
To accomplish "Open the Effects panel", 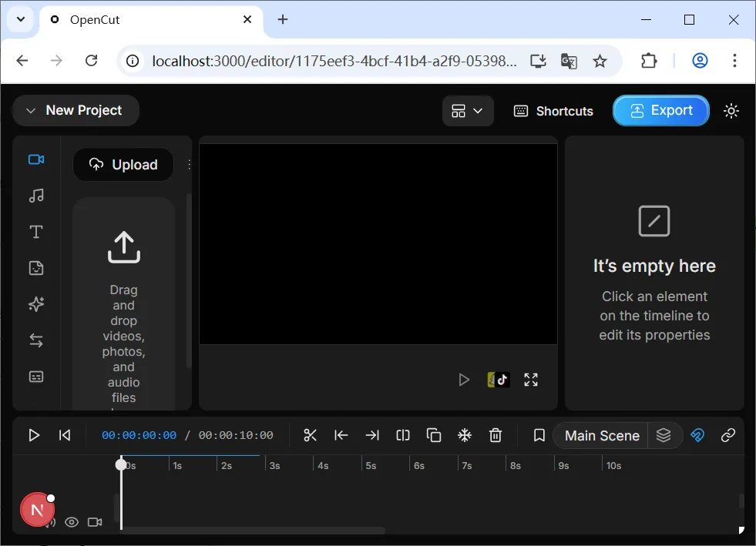I will tap(36, 304).
